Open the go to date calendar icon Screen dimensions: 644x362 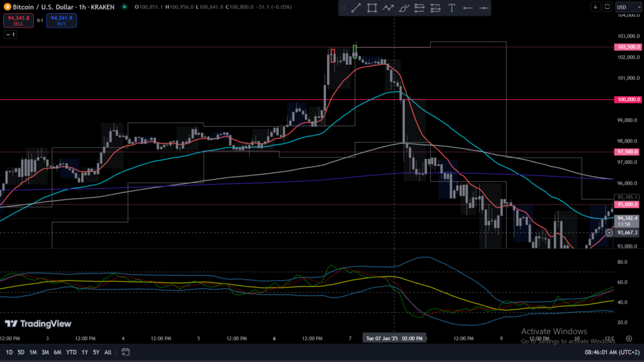click(x=126, y=352)
